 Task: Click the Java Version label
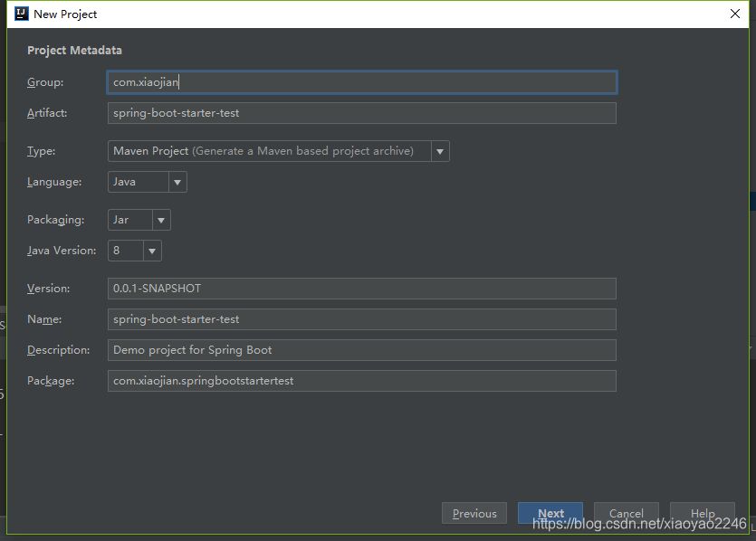click(62, 251)
